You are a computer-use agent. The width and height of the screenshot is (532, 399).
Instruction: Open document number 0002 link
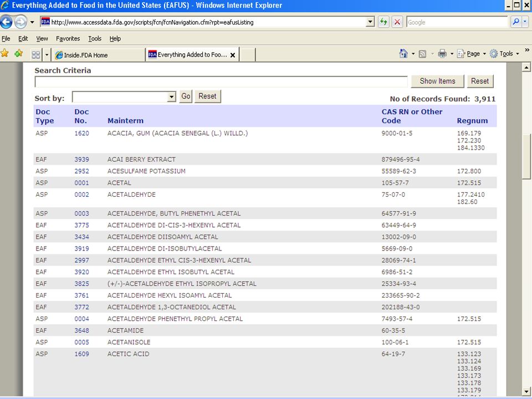pos(82,195)
